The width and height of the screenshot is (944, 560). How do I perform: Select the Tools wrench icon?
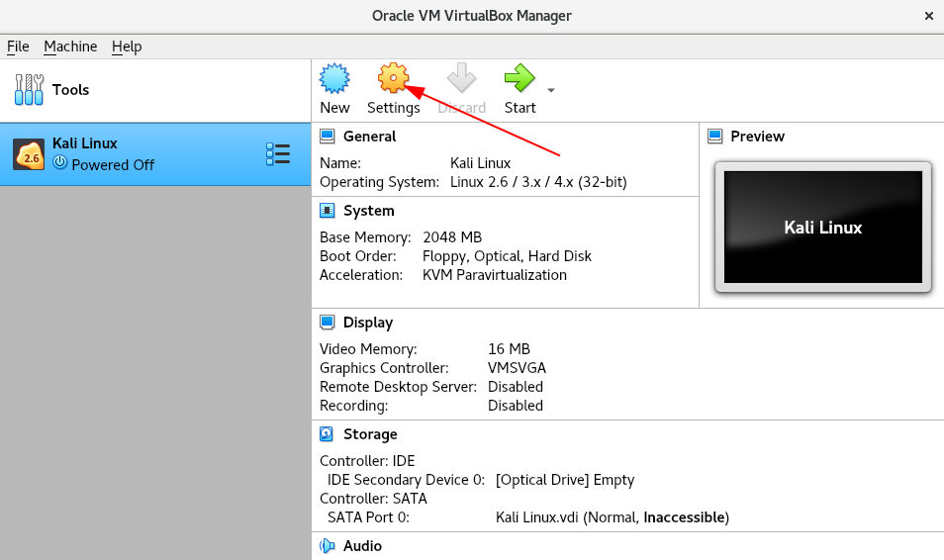(29, 90)
